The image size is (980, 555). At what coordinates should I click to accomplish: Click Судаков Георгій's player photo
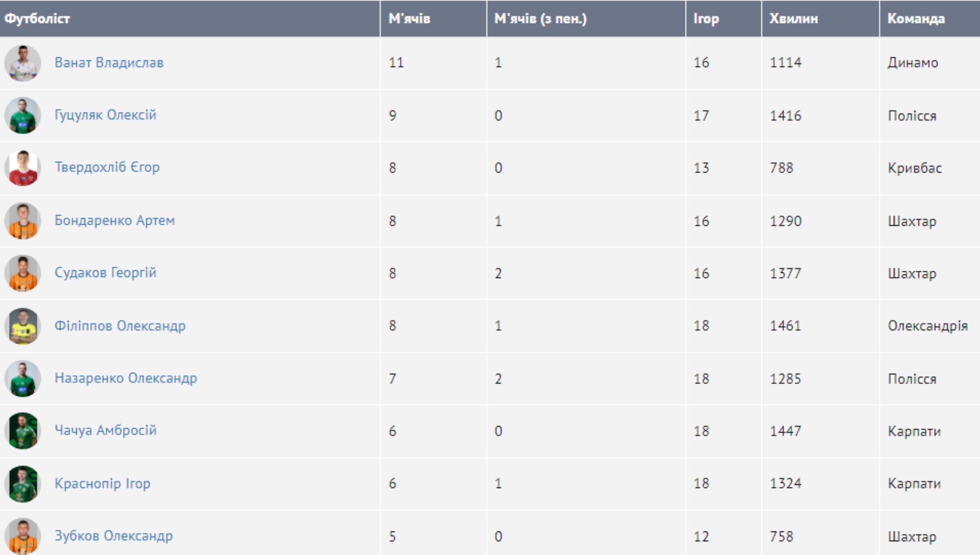[x=23, y=273]
